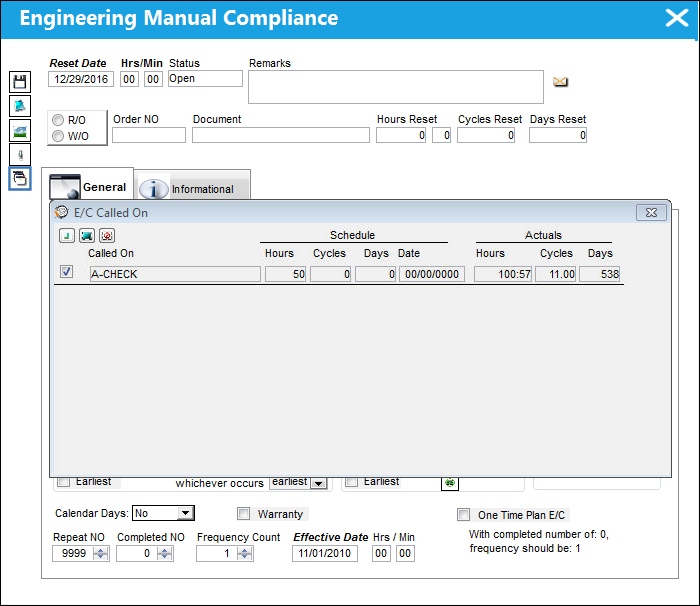The width and height of the screenshot is (700, 606).
Task: Click the Called On column header
Action: pyautogui.click(x=111, y=253)
